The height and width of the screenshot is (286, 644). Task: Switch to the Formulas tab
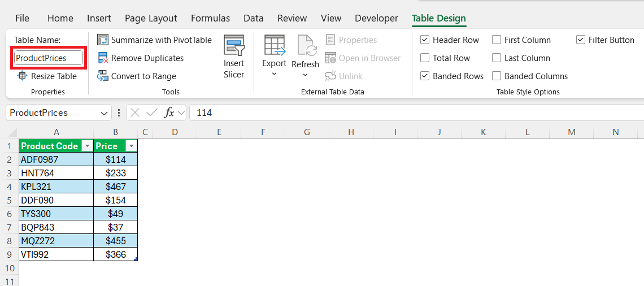coord(210,18)
